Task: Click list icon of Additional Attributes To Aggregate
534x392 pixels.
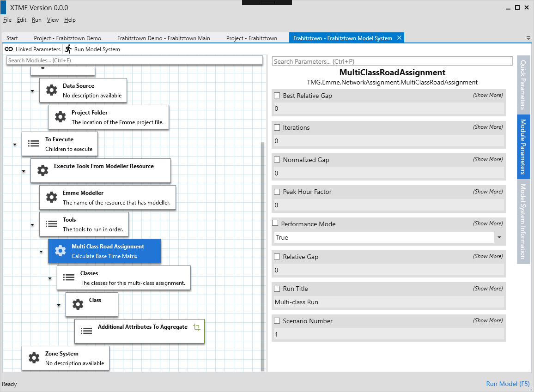Action: point(86,331)
